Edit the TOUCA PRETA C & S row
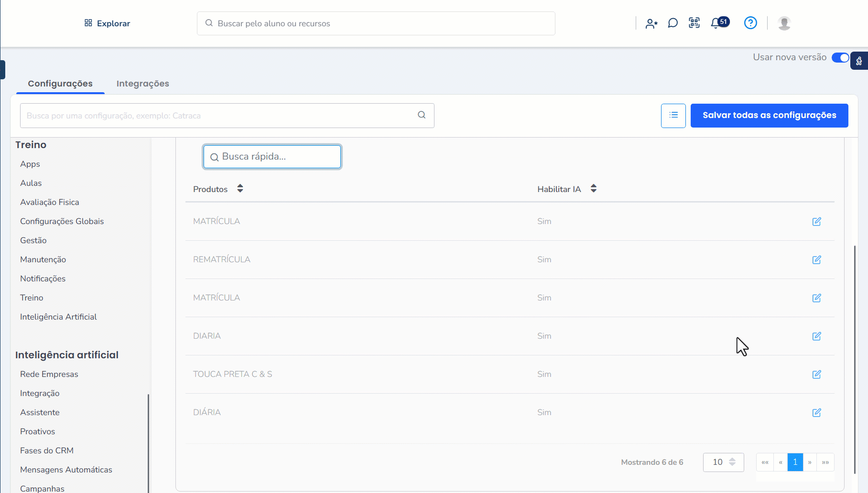Viewport: 868px width, 493px height. tap(816, 375)
